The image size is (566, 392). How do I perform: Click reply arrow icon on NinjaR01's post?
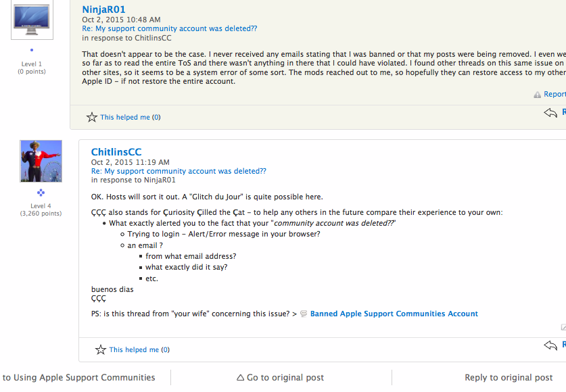(551, 113)
